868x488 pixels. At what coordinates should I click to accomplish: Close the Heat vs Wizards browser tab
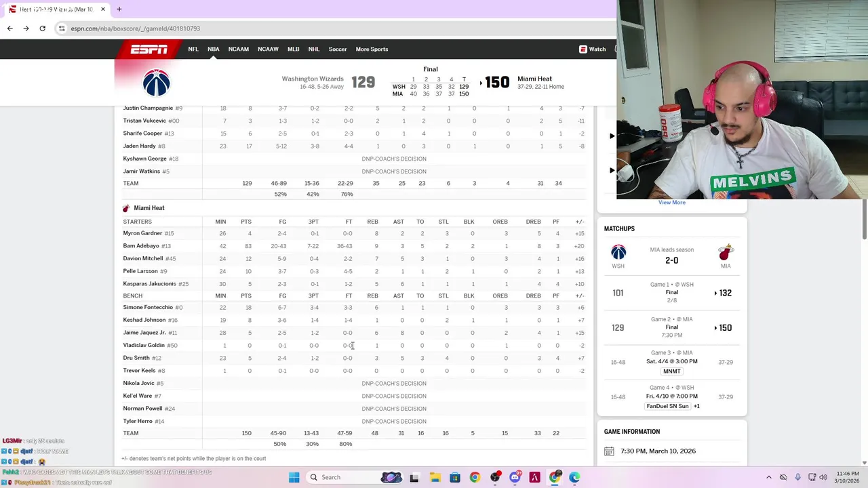pyautogui.click(x=103, y=9)
